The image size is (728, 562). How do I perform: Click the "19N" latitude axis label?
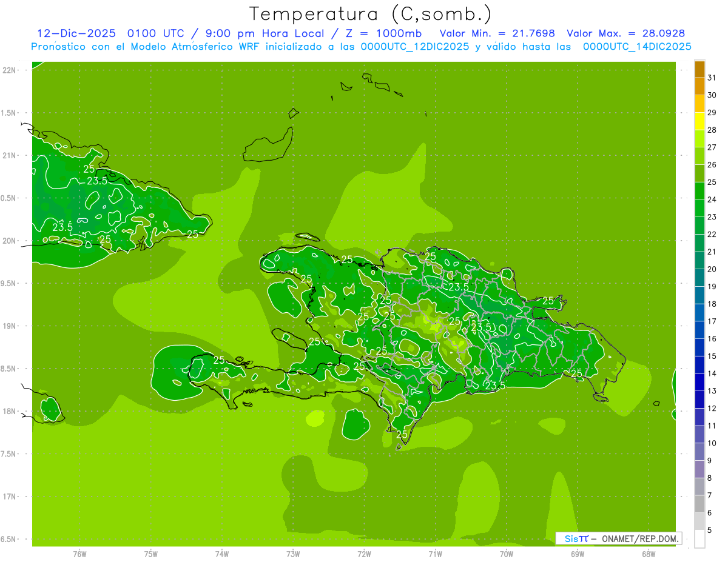[8, 326]
